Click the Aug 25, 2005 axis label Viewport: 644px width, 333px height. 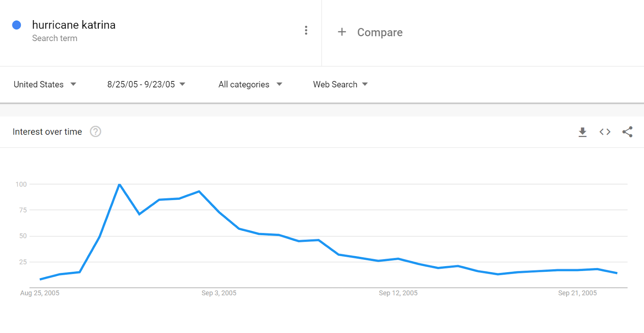[x=40, y=293]
